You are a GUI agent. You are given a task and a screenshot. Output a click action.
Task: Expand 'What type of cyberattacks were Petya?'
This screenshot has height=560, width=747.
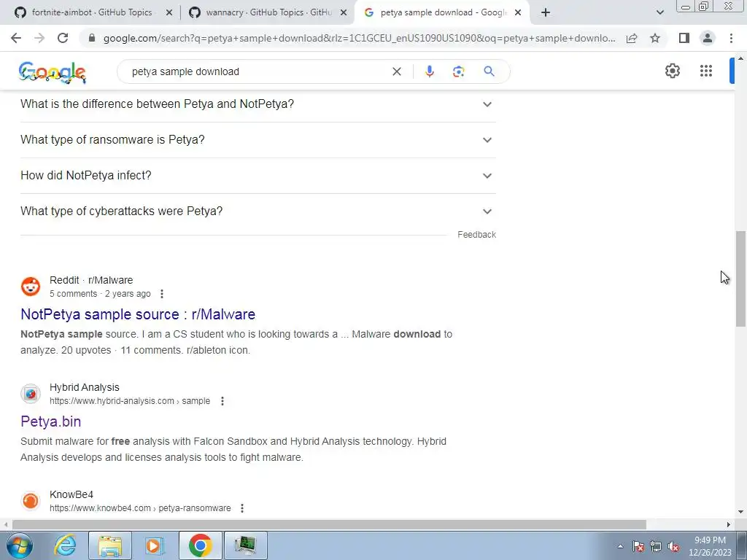(258, 211)
